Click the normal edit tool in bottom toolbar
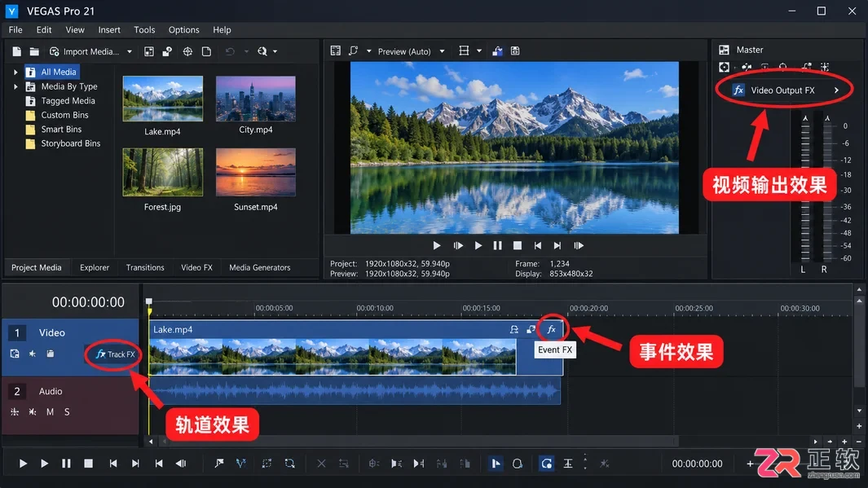 click(496, 464)
